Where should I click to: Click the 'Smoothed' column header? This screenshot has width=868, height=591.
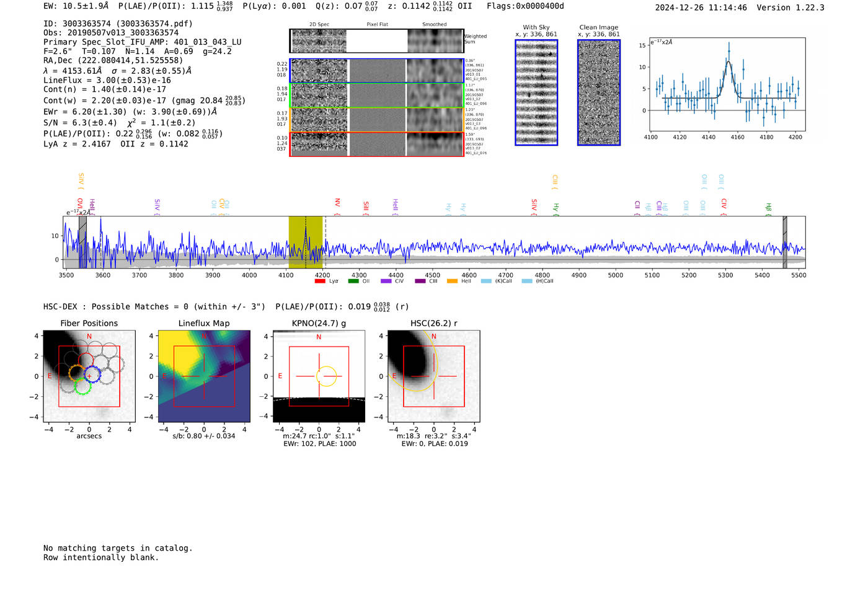(434, 25)
